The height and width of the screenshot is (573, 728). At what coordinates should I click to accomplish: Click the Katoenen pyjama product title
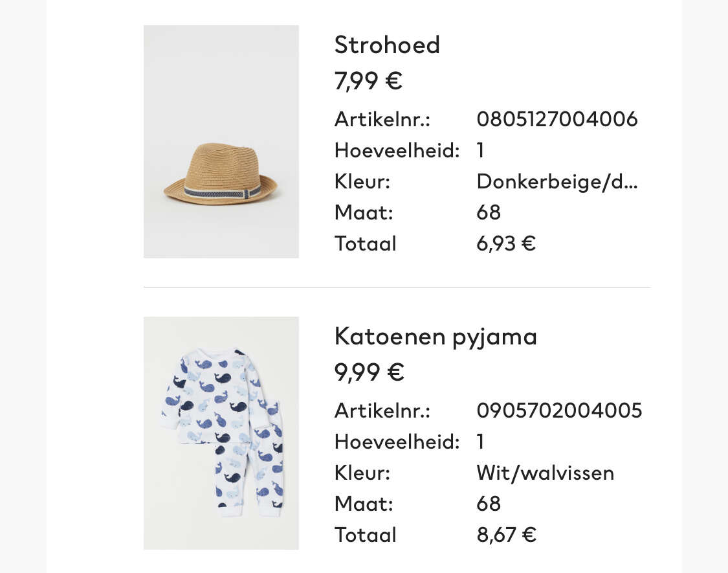(436, 337)
